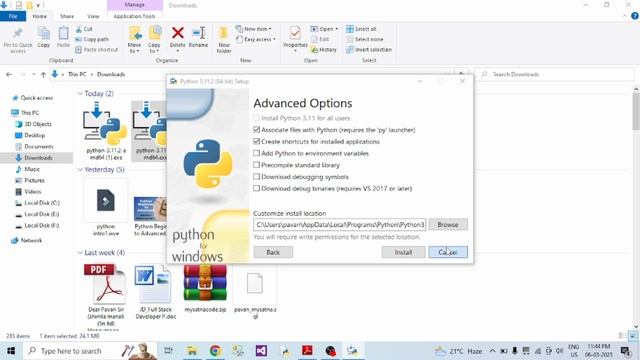Viewport: 640px width, 360px height.
Task: Select mysatnacode.zip file
Action: (205, 289)
